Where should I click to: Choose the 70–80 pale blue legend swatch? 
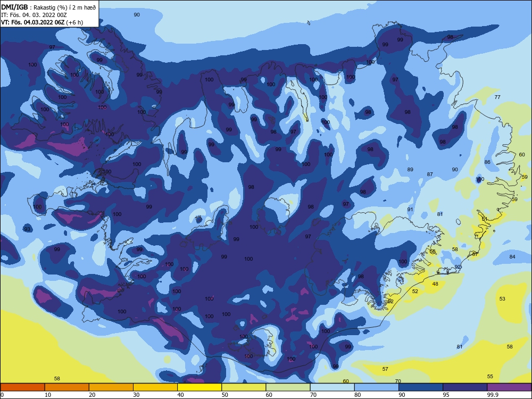(332, 387)
